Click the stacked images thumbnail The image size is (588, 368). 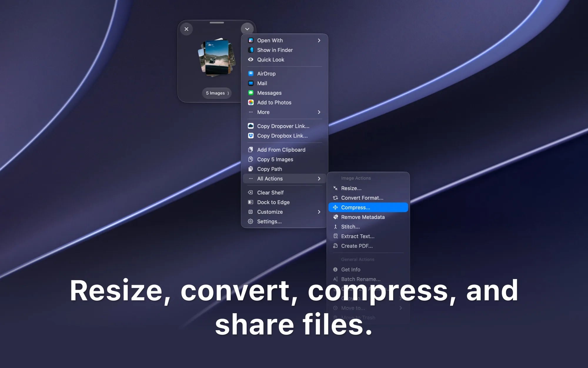(x=217, y=57)
